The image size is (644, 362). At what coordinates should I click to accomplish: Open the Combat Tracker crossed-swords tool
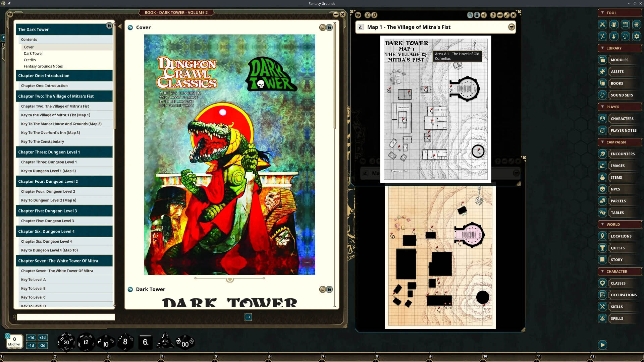point(603,24)
